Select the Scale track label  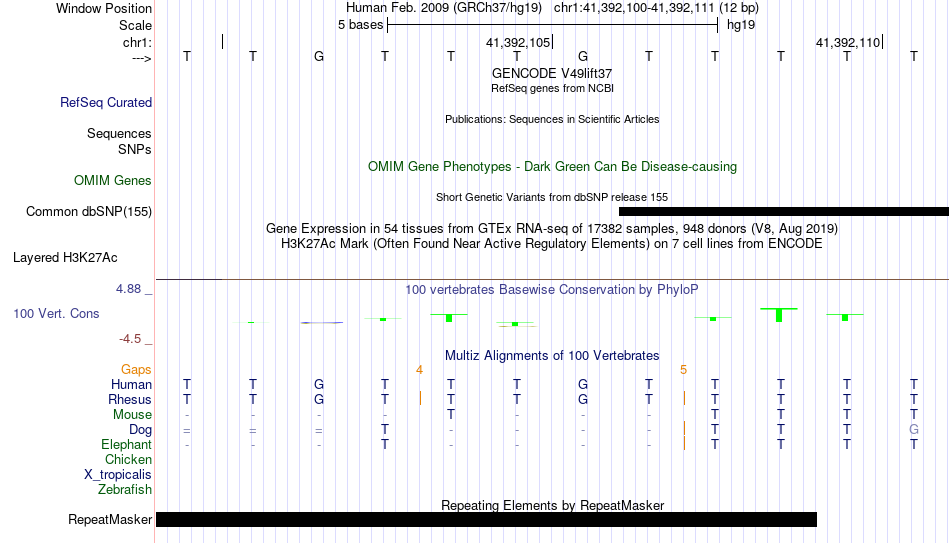point(135,25)
